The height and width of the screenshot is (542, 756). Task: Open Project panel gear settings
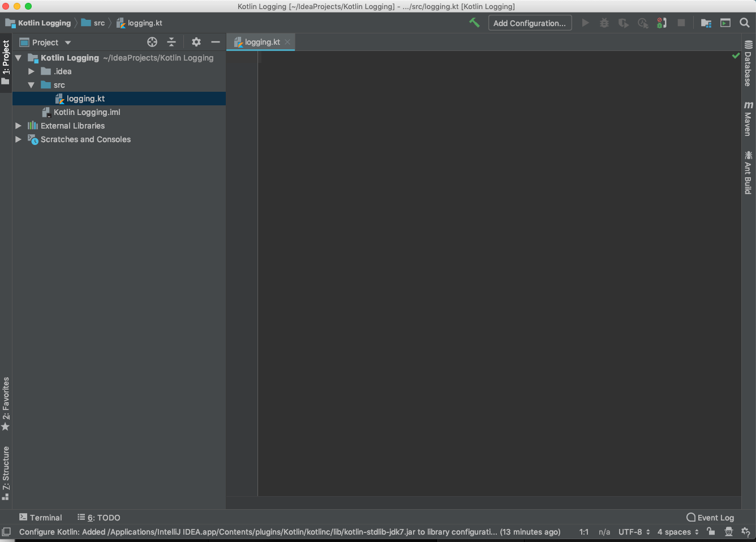pos(196,42)
